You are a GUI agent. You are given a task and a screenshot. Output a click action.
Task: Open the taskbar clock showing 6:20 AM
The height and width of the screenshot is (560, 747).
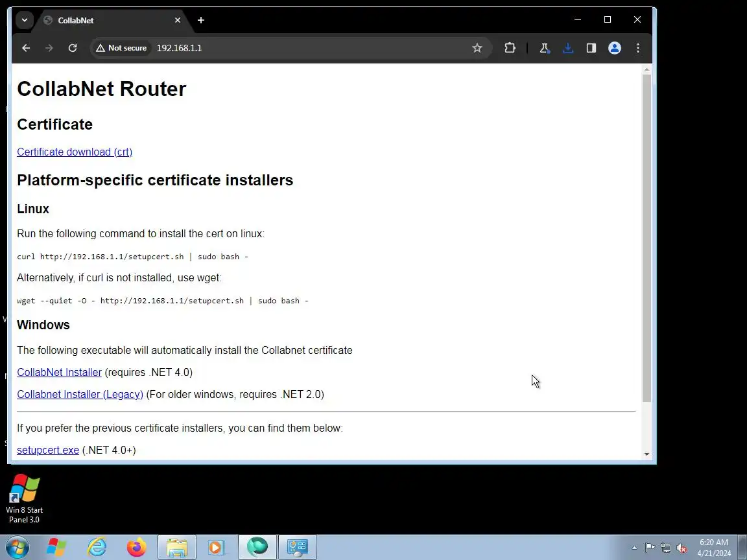(x=714, y=548)
